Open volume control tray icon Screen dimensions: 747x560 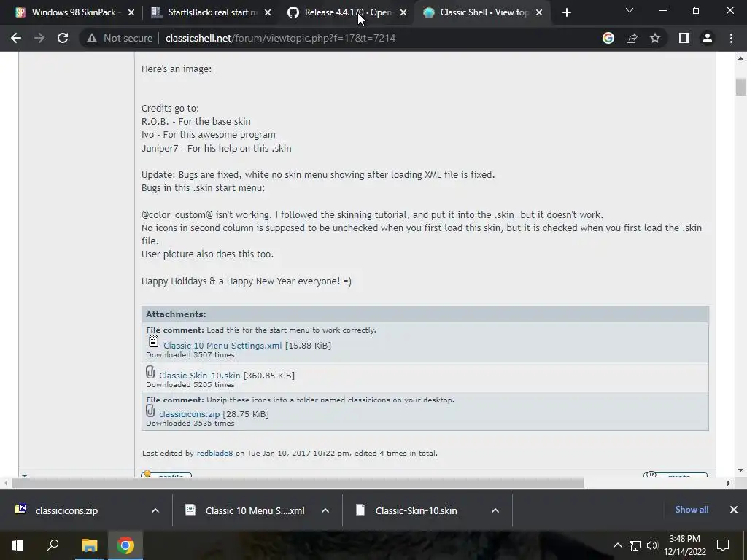click(x=651, y=545)
